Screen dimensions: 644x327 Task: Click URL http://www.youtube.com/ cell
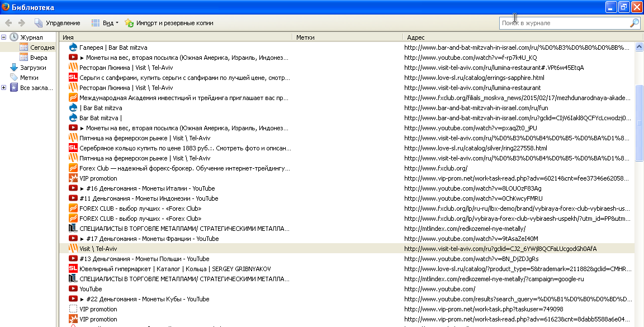[x=439, y=289]
